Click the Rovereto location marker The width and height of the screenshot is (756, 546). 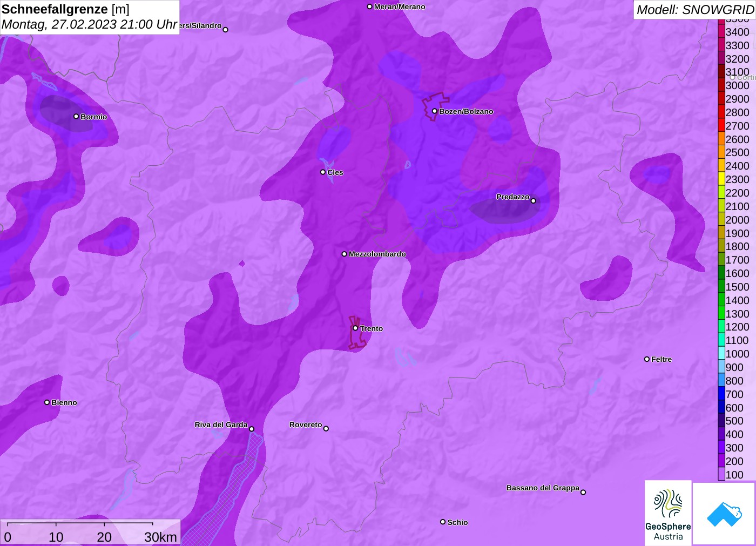click(326, 429)
